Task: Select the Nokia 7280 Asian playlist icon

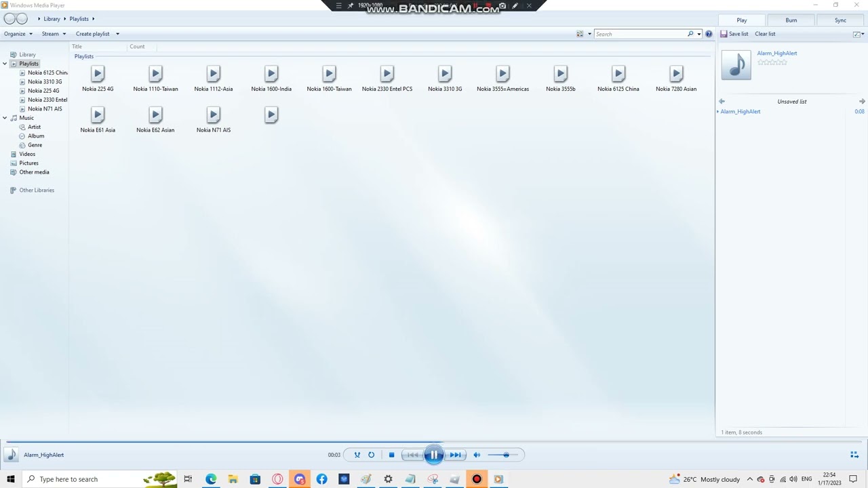Action: click(676, 73)
